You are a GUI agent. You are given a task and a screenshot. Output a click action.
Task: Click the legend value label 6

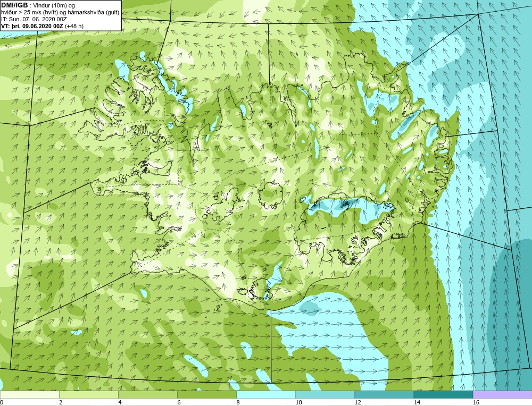[179, 402]
